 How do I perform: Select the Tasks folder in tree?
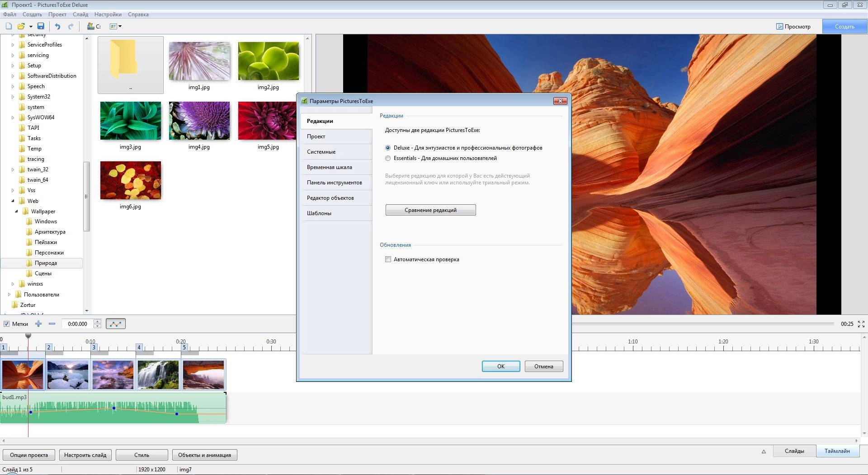click(34, 138)
